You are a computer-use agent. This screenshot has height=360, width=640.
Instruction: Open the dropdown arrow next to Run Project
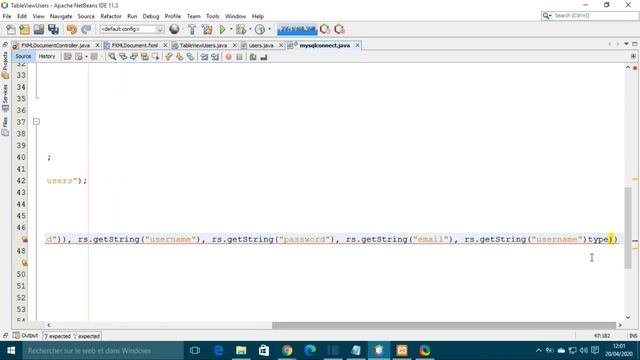pyautogui.click(x=231, y=29)
